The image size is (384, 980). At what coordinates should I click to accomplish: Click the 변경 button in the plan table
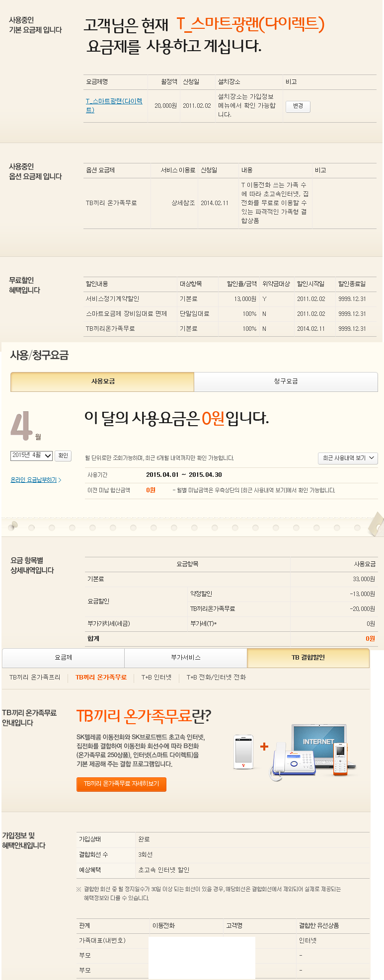298,106
